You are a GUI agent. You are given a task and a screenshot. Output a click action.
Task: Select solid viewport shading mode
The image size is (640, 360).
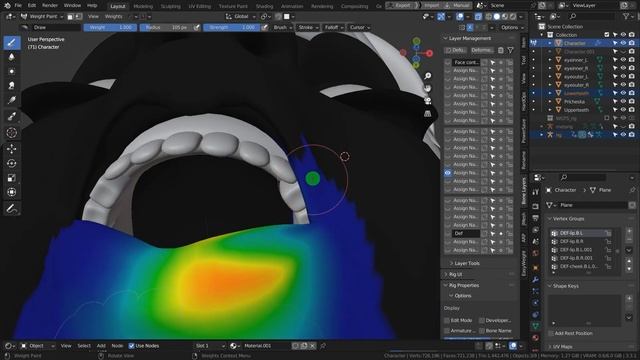(496, 17)
